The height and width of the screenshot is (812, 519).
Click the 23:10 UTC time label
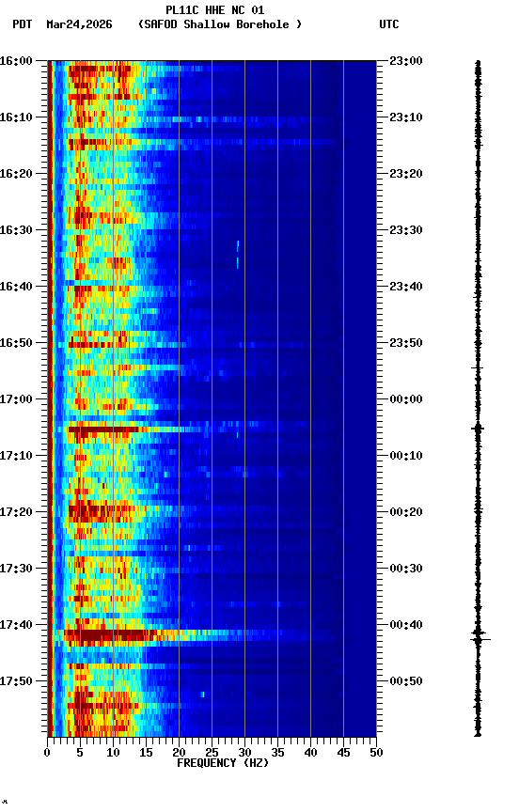[x=406, y=117]
